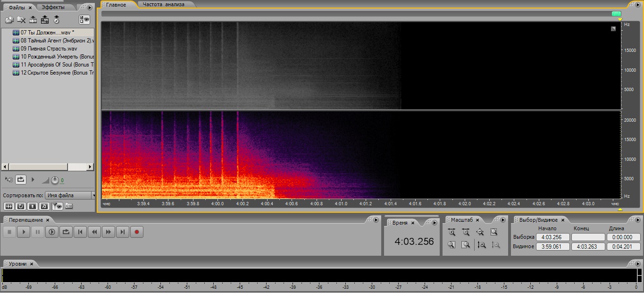644x293 pixels.
Task: Click the Go to beginning transport button
Action: pyautogui.click(x=80, y=232)
